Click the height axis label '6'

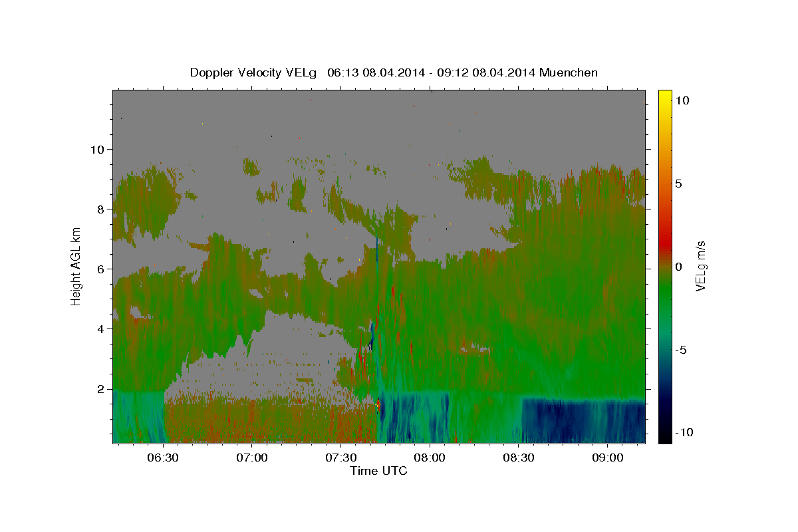pyautogui.click(x=100, y=269)
